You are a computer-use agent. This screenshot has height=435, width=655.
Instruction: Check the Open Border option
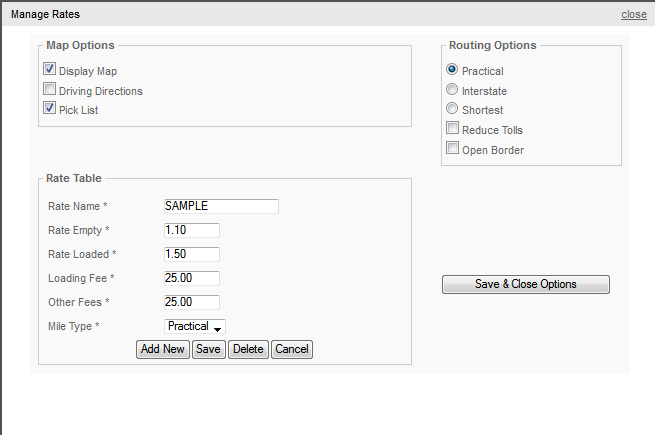[452, 148]
